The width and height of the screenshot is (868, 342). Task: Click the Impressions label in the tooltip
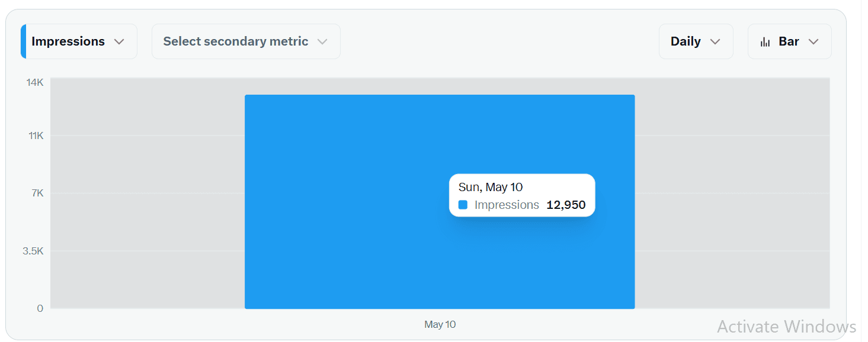pos(507,205)
